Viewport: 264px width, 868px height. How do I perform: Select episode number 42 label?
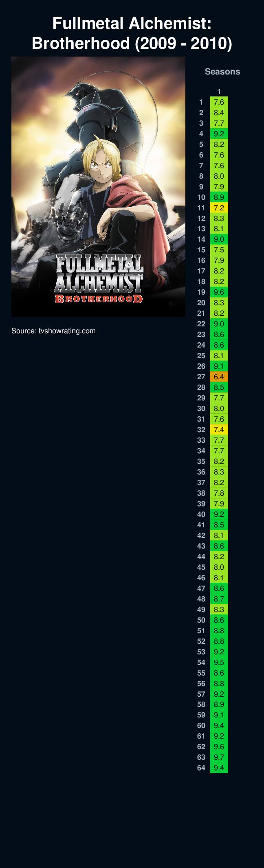point(201,536)
